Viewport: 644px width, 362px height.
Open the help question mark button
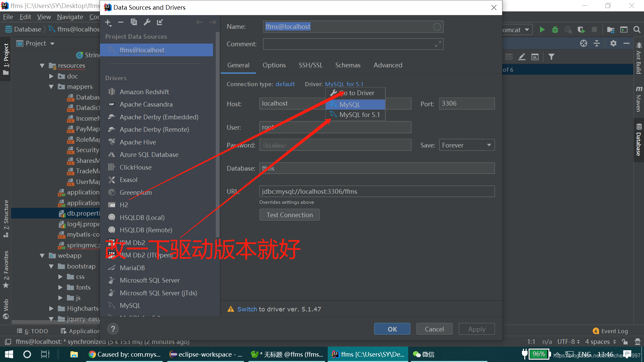point(113,329)
